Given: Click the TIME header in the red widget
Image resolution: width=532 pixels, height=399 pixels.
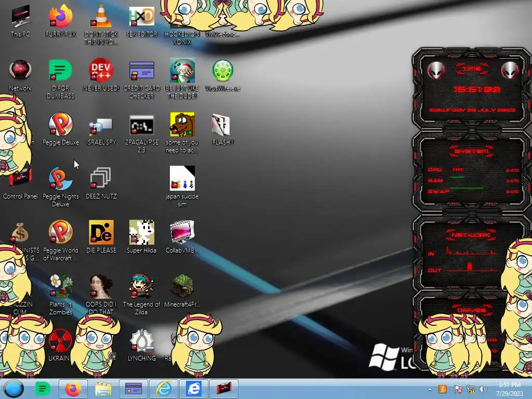Looking at the screenshot, I should coord(472,69).
